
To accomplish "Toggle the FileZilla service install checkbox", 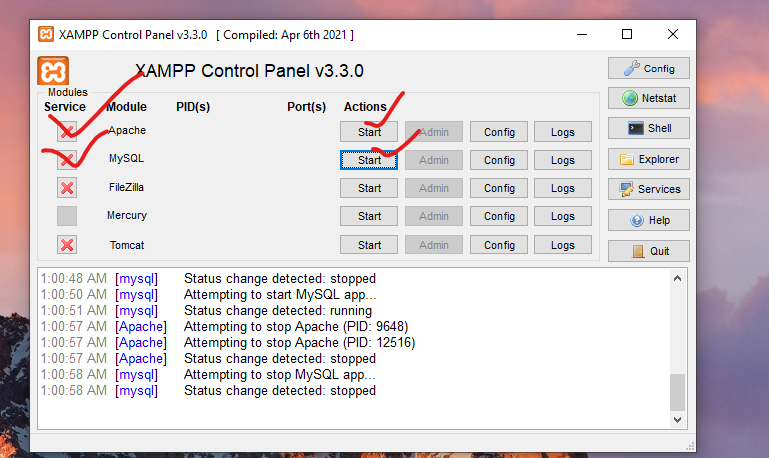I will tap(67, 188).
